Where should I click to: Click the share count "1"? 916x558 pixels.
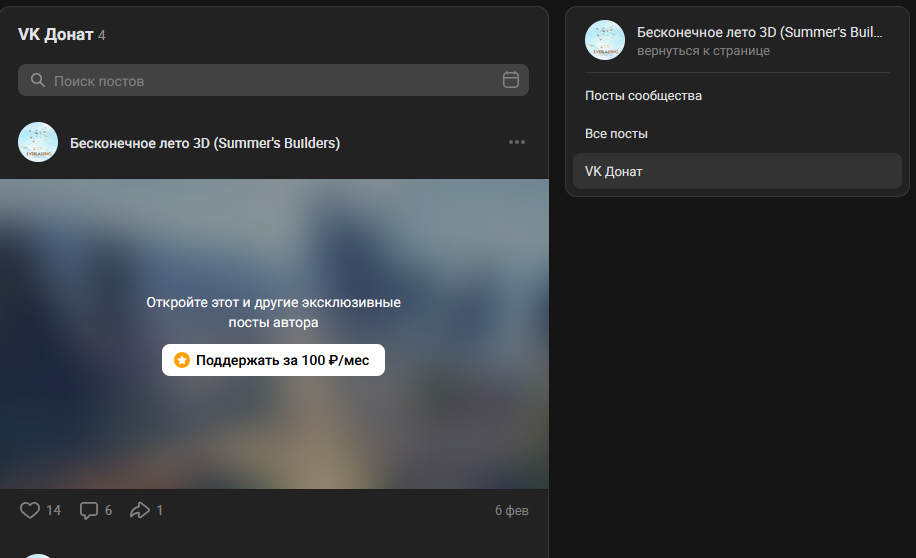[159, 511]
